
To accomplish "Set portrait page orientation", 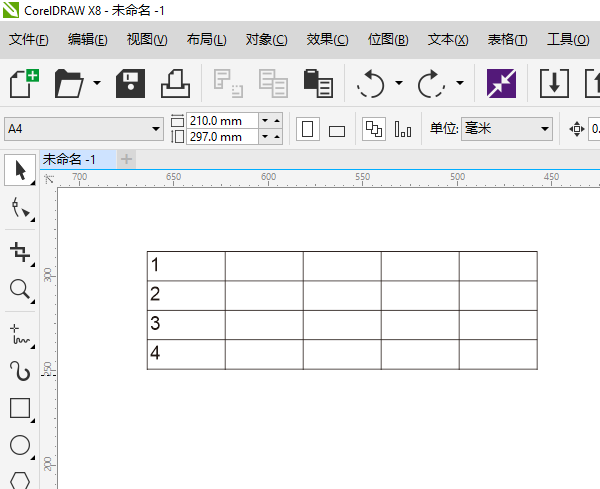I will click(x=308, y=129).
